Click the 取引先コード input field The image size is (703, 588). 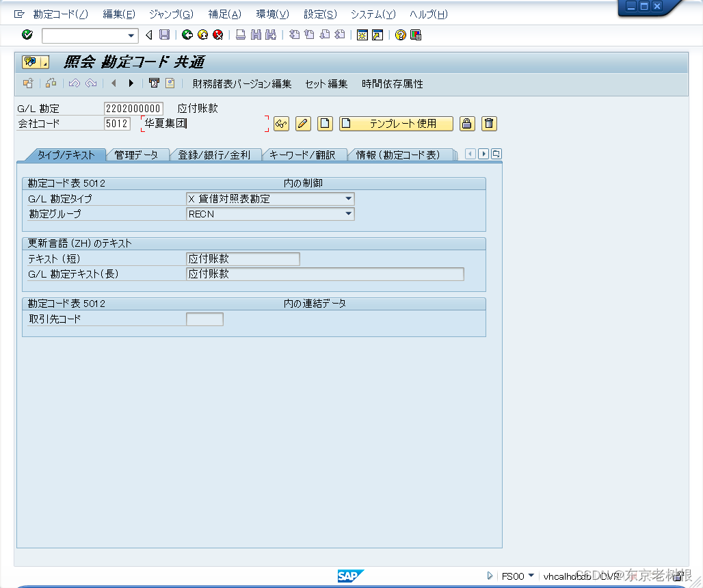click(205, 319)
